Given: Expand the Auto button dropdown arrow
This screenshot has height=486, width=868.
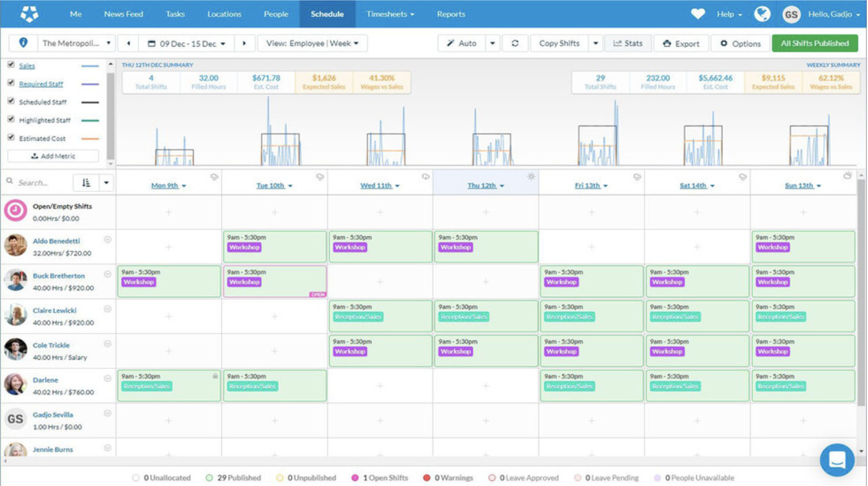Looking at the screenshot, I should tap(493, 43).
